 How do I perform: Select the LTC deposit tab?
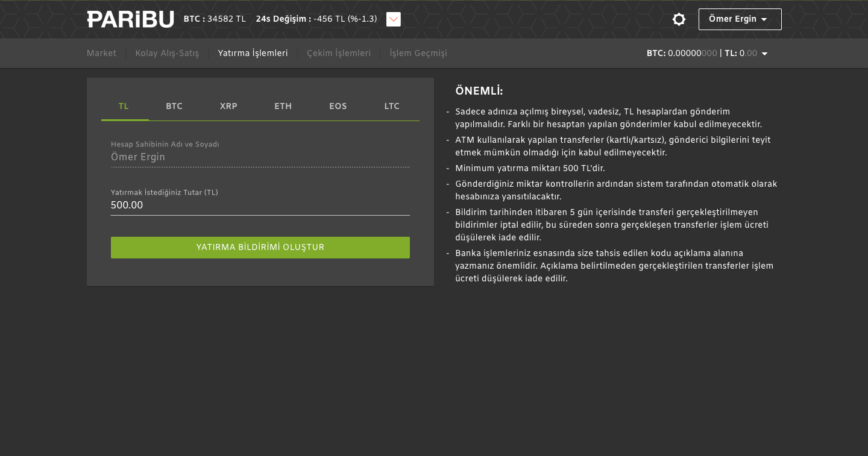(392, 107)
